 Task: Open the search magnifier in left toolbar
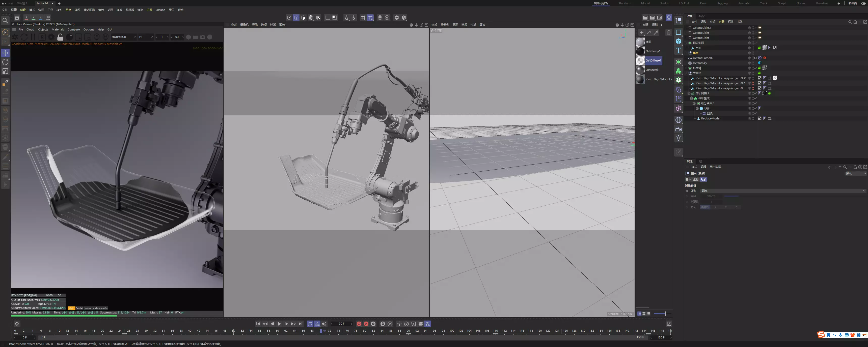coord(5,21)
